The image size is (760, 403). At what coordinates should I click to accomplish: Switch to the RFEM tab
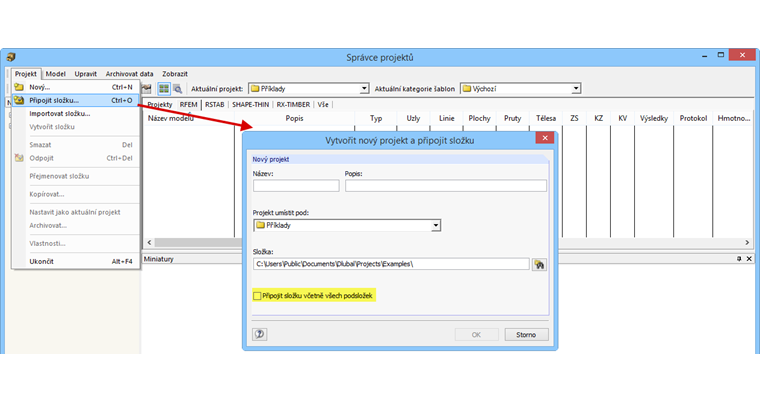point(189,105)
